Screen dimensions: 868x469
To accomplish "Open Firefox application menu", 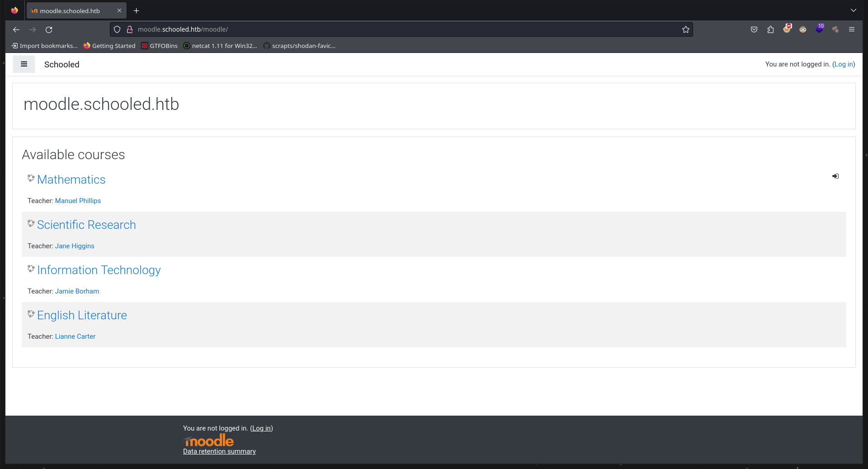I will click(852, 29).
